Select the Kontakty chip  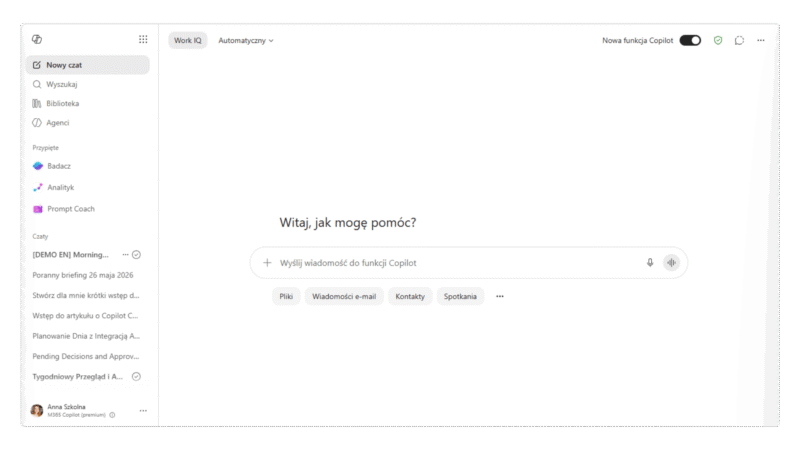[x=410, y=296]
